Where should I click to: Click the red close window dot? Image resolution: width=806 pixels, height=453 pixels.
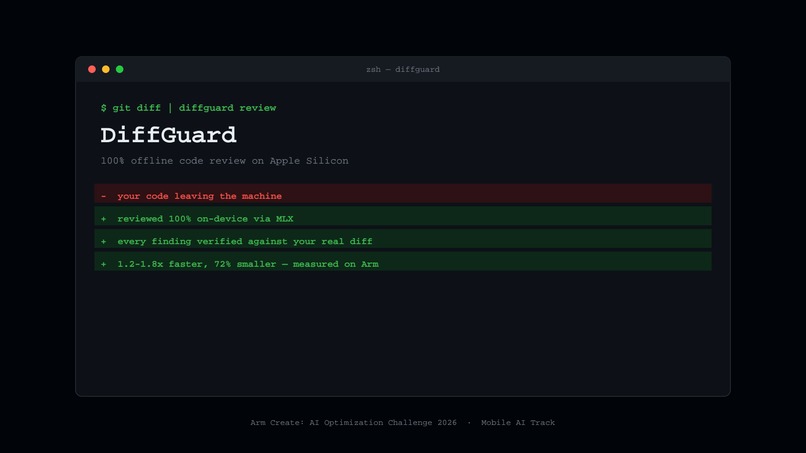click(x=92, y=69)
